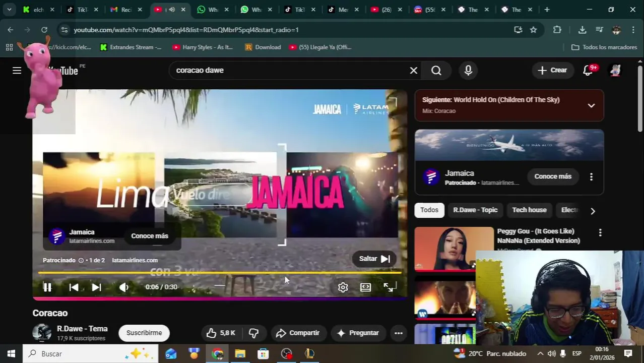Click the search magnifier button

point(436,70)
